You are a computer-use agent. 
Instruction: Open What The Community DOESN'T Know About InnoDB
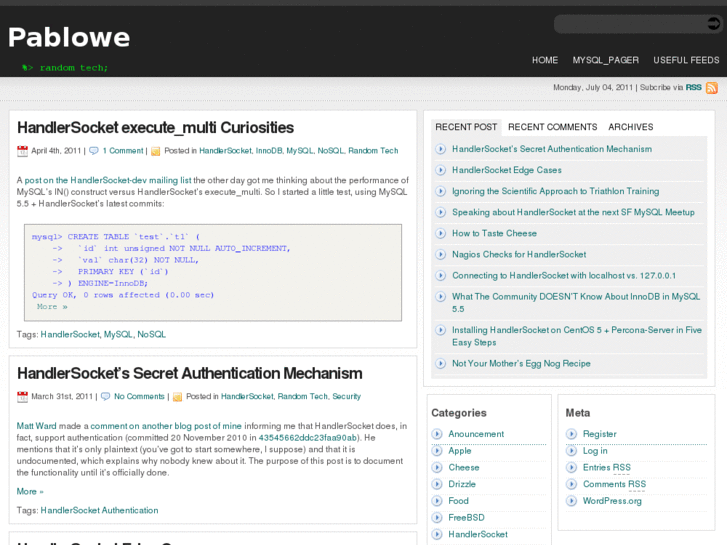tap(576, 302)
